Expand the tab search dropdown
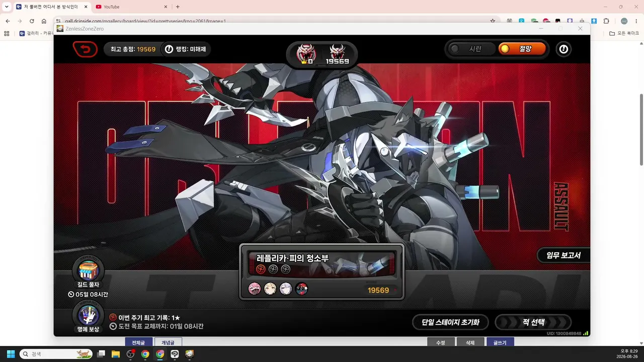This screenshot has height=362, width=644. [x=7, y=7]
